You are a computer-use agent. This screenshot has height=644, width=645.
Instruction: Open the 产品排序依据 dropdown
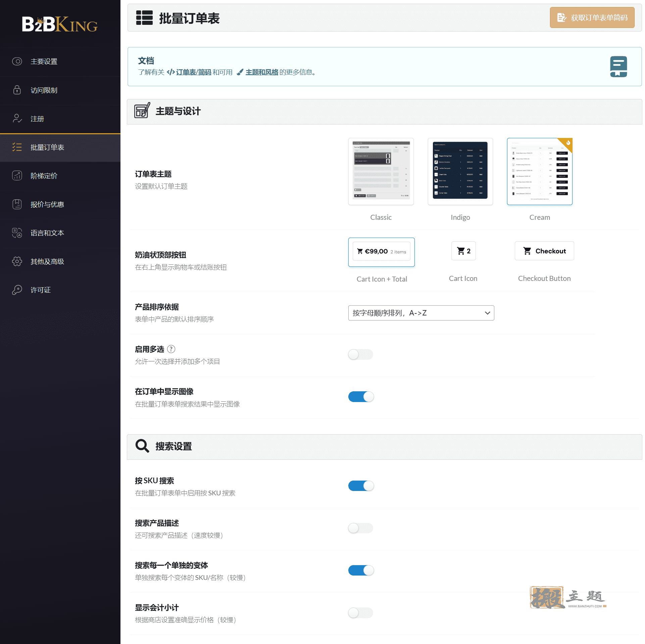click(x=421, y=313)
